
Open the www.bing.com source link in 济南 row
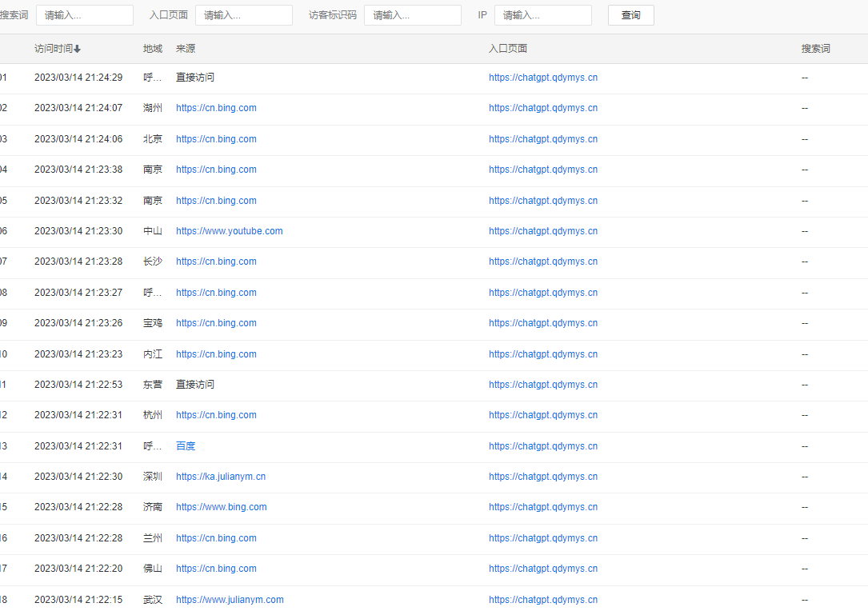[x=222, y=507]
